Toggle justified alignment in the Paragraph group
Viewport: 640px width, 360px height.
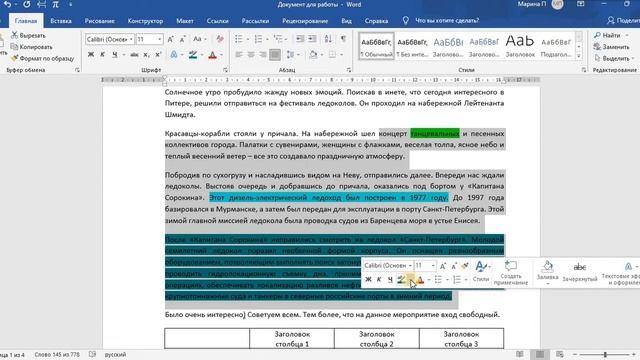coord(275,54)
